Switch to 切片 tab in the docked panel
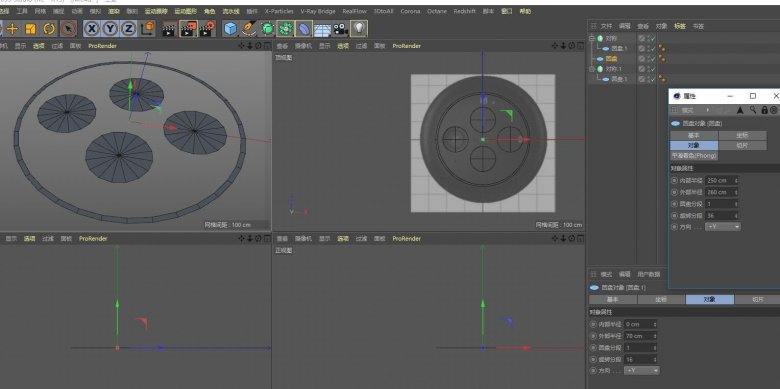The width and height of the screenshot is (780, 389). tap(757, 299)
